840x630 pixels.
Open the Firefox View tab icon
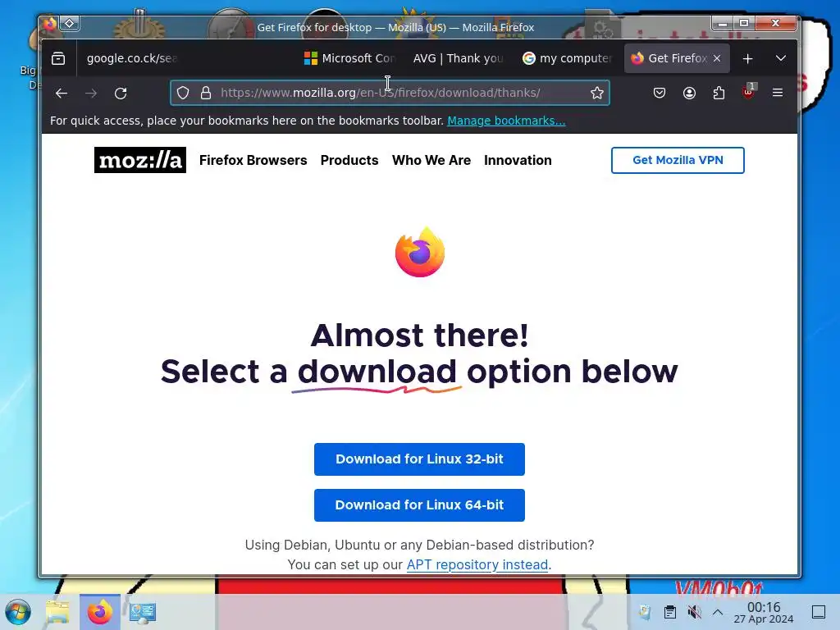point(58,58)
